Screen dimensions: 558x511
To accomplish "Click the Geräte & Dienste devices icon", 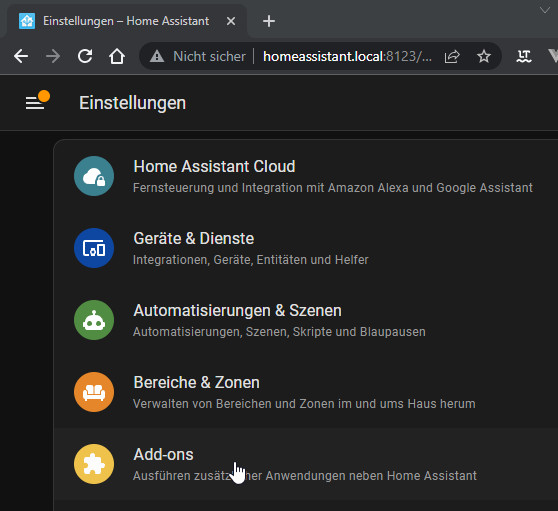I will 94,248.
